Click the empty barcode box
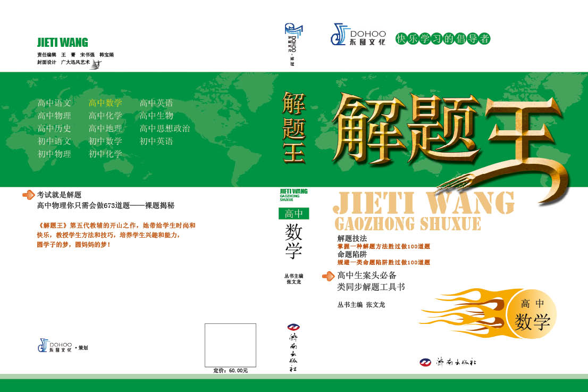This screenshot has width=588, height=392. click(230, 345)
